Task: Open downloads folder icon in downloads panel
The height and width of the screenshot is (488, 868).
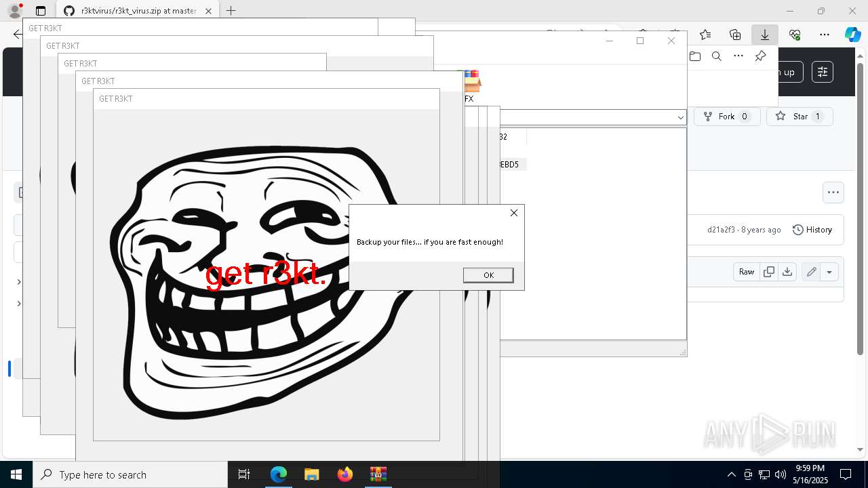Action: tap(695, 56)
